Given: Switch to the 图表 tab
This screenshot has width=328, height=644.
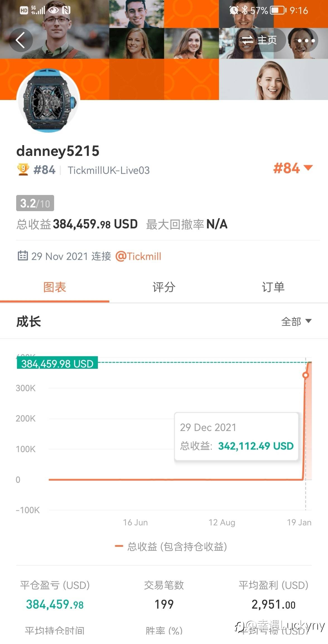Looking at the screenshot, I should pyautogui.click(x=55, y=287).
